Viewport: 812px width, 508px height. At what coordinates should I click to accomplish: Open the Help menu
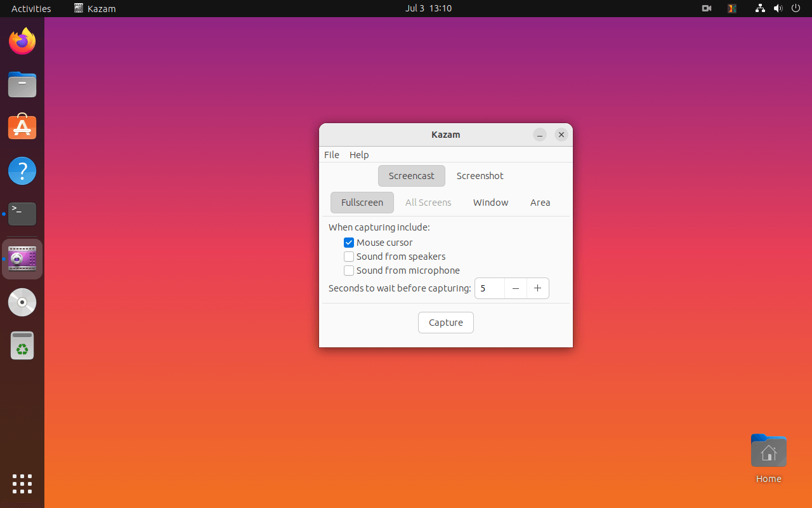pyautogui.click(x=359, y=155)
